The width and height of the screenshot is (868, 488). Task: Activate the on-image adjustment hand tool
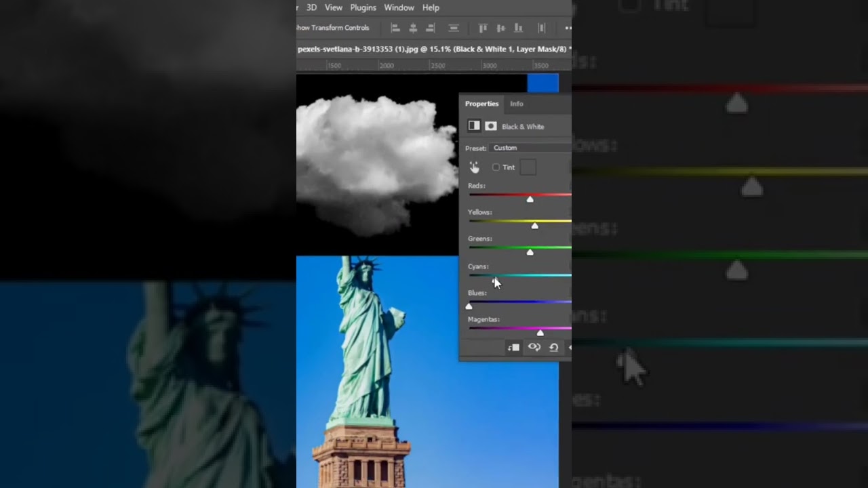[474, 167]
